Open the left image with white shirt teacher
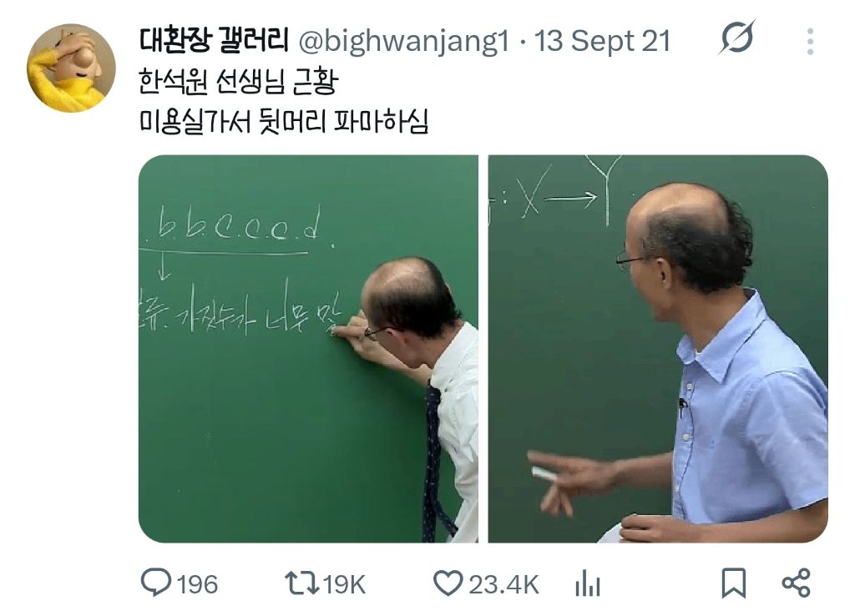This screenshot has width=855, height=616. pos(308,349)
